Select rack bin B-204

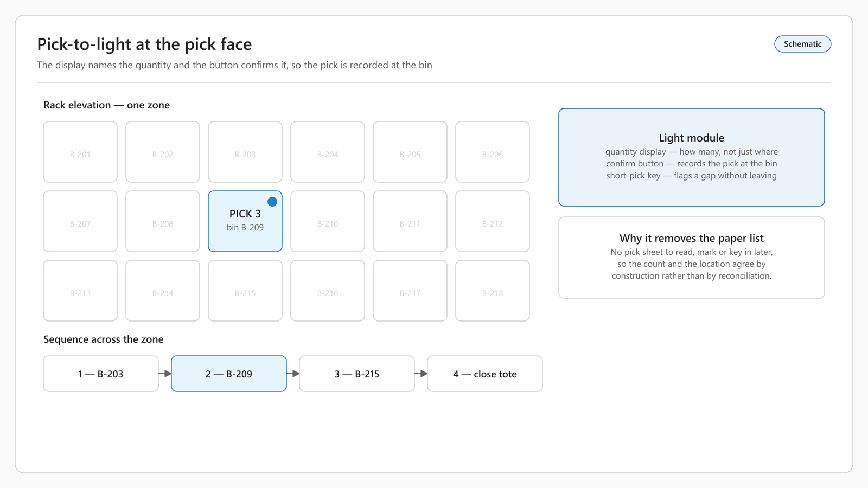click(x=328, y=152)
